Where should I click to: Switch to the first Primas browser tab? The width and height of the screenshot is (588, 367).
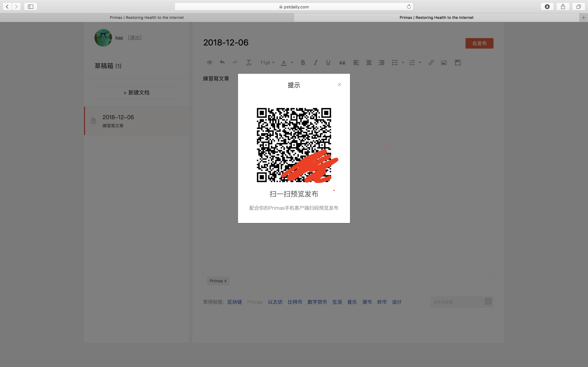point(147,17)
